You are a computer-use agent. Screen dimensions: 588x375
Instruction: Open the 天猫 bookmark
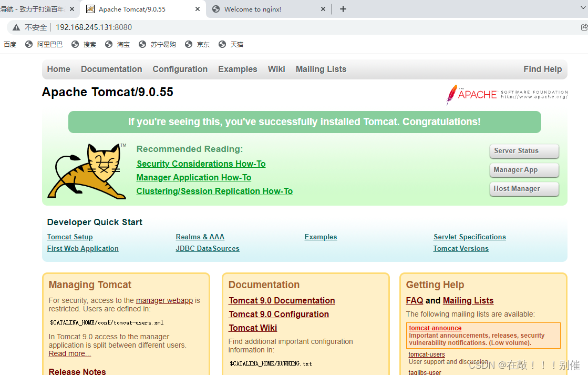(x=231, y=44)
